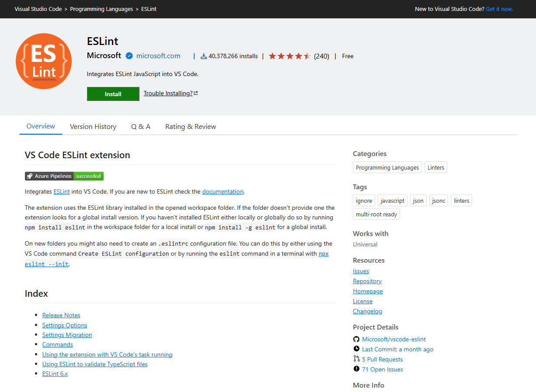Open the task running index link
The height and width of the screenshot is (392, 536).
tap(108, 354)
